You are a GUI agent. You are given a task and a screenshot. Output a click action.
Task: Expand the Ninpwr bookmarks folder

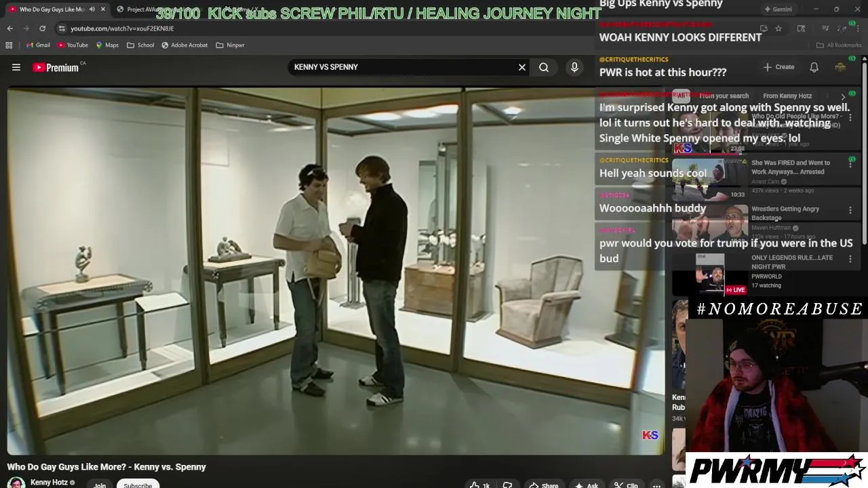(x=230, y=45)
